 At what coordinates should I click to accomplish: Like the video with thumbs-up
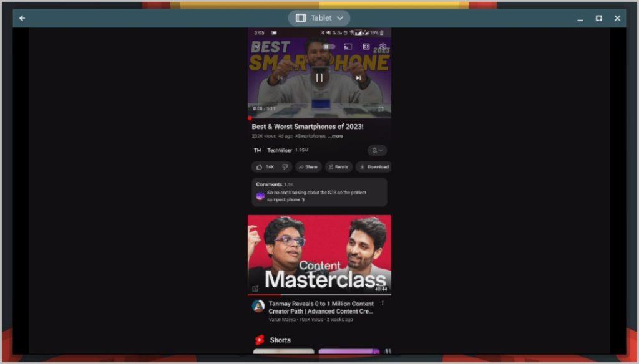point(265,167)
